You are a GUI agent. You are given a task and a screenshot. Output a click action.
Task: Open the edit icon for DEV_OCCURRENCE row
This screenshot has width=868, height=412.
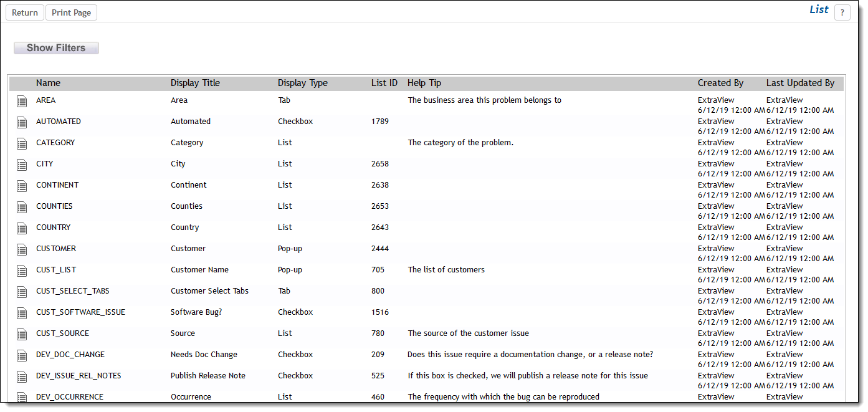click(x=22, y=398)
